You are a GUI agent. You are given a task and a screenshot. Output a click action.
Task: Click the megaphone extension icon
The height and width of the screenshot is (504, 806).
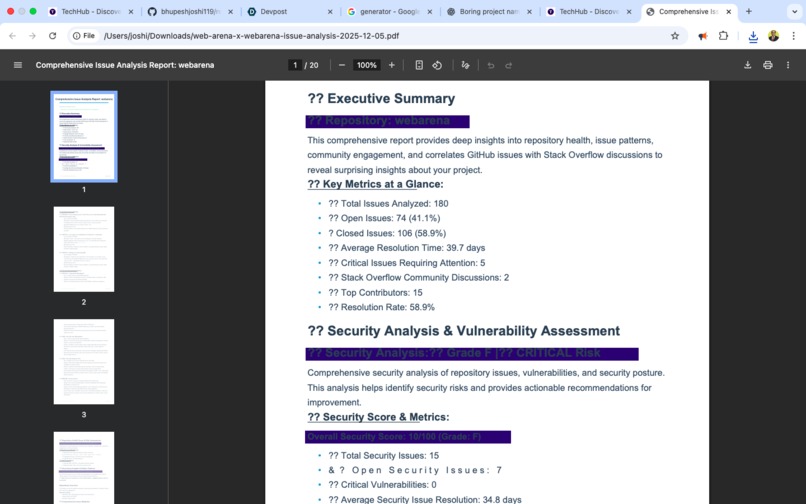tap(703, 36)
